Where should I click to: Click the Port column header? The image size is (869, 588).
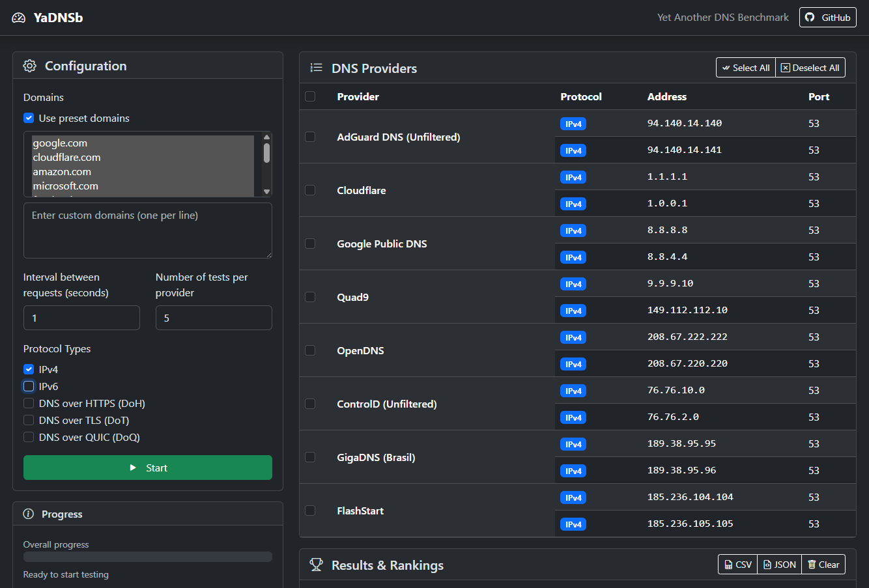819,96
